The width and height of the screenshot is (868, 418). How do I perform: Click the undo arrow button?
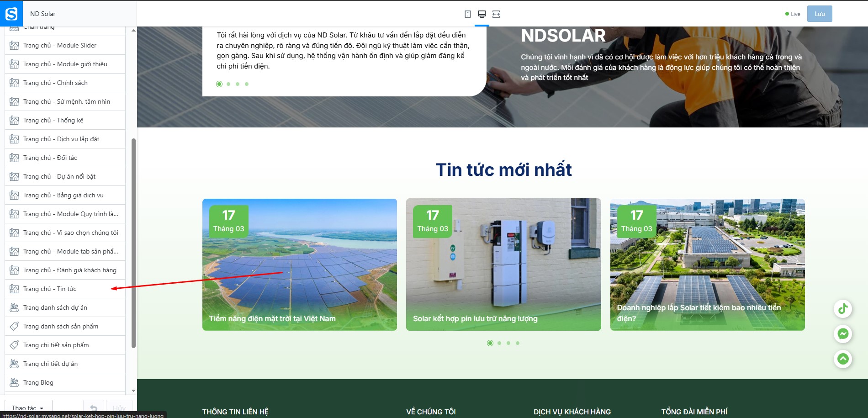pos(94,408)
